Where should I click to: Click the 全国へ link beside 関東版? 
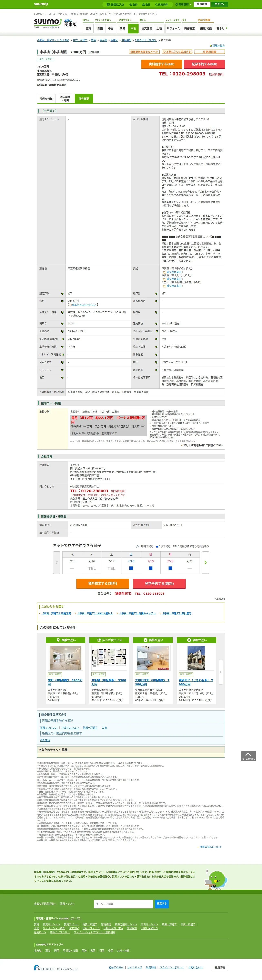(68, 20)
